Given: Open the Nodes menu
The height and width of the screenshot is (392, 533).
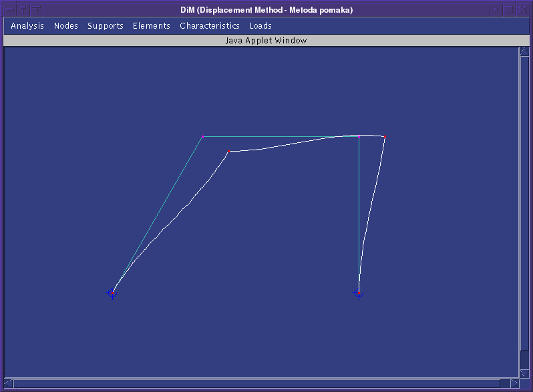Looking at the screenshot, I should click(66, 26).
